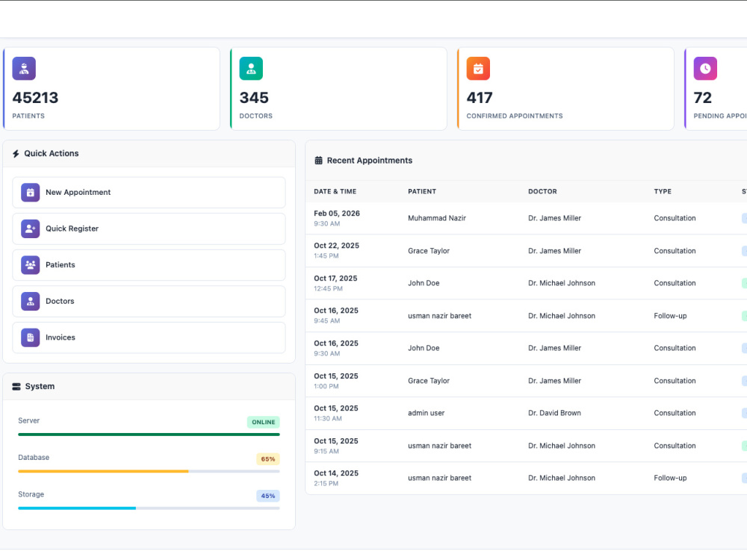Click usman nazir bareet at Oct 15 9:15 AM

440,446
